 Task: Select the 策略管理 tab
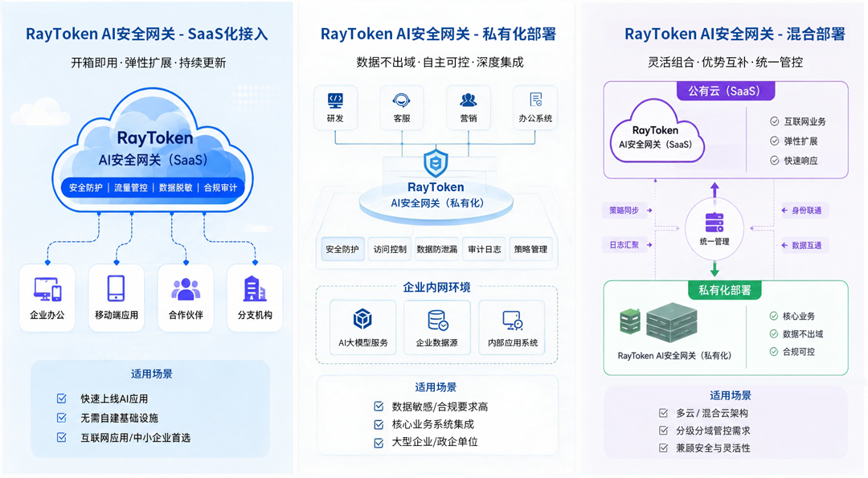(x=530, y=249)
